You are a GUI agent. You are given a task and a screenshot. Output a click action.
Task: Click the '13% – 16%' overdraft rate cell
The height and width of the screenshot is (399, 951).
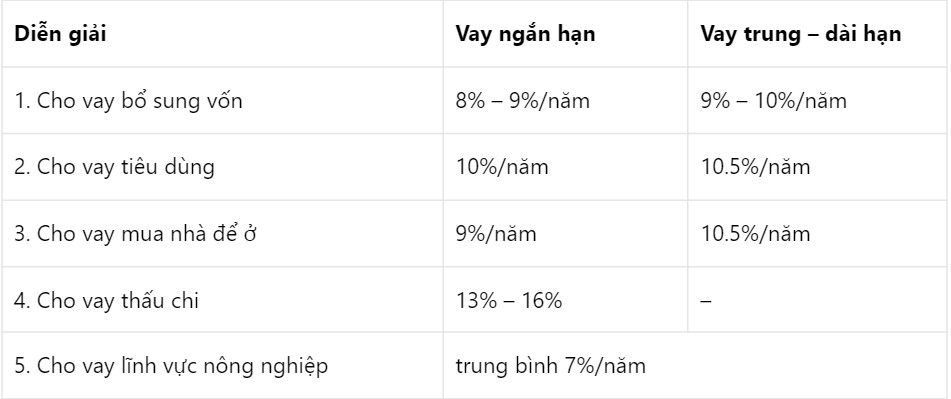pyautogui.click(x=565, y=300)
